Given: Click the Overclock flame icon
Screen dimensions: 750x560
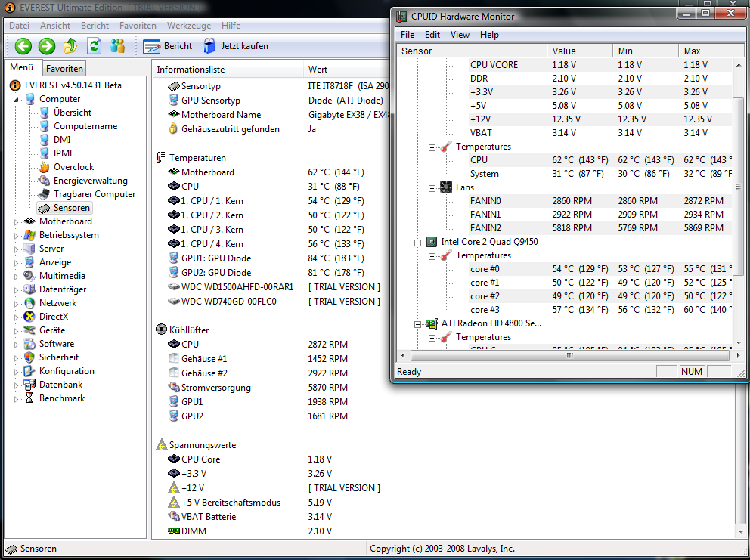Looking at the screenshot, I should point(45,167).
